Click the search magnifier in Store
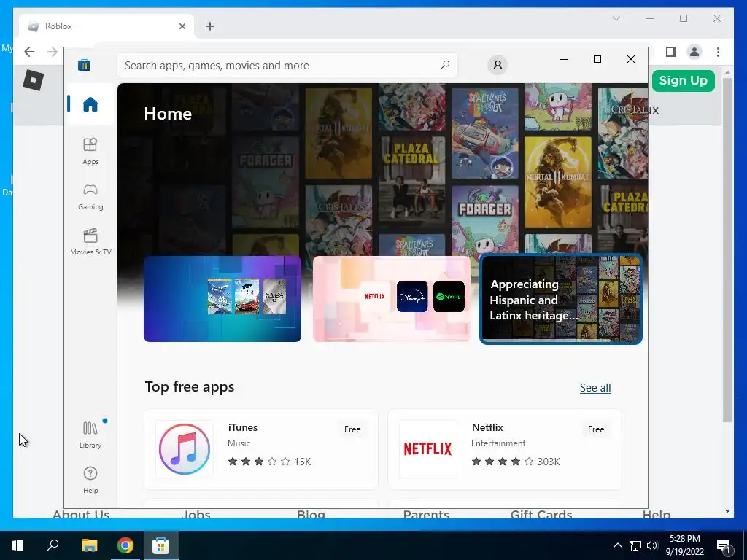747x560 pixels. click(444, 65)
